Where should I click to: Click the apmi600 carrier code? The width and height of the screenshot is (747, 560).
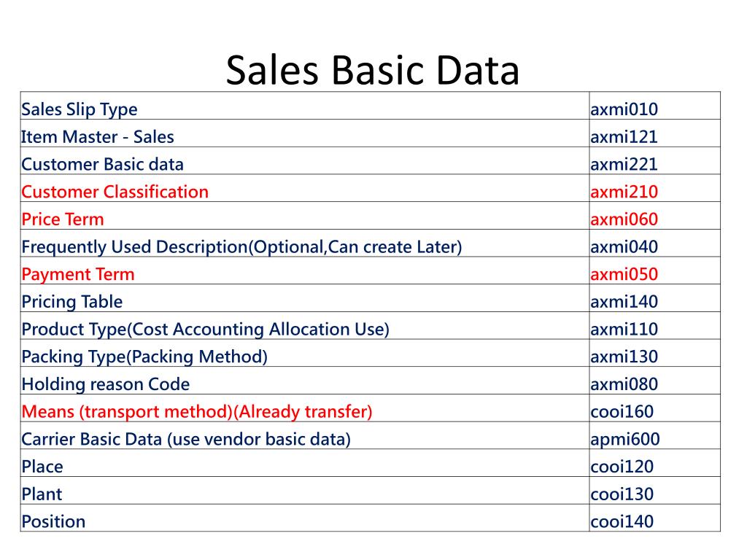(625, 440)
